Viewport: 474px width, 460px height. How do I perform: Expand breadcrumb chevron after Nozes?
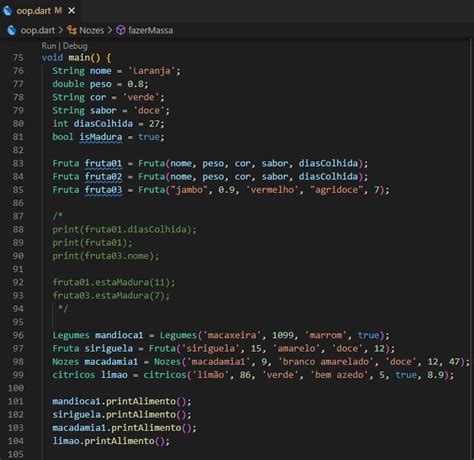[110, 30]
